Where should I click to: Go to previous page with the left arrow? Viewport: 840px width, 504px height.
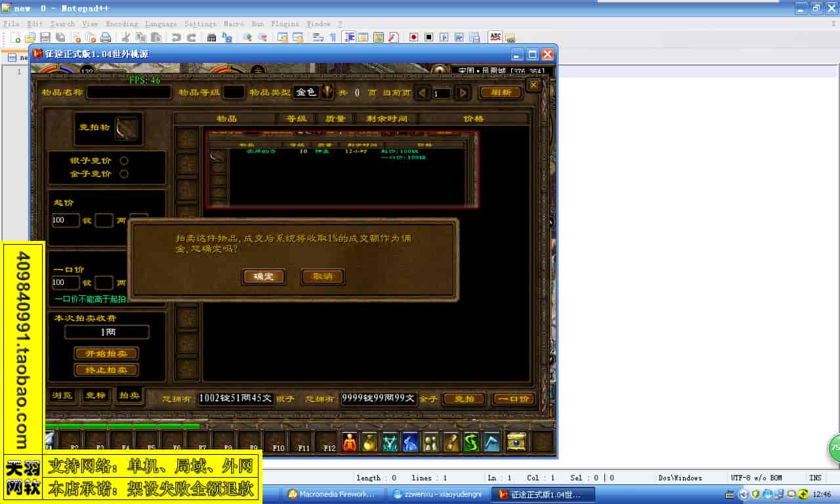click(x=423, y=93)
